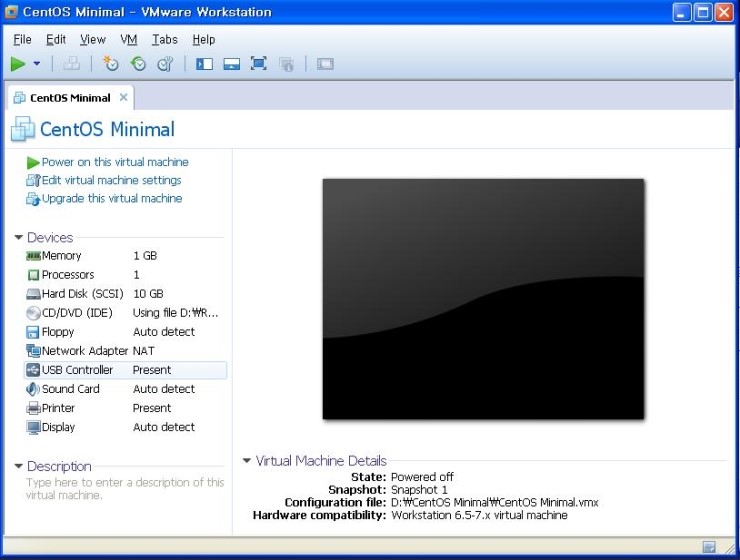
Task: Close the CentOS Minimal tab
Action: click(124, 98)
